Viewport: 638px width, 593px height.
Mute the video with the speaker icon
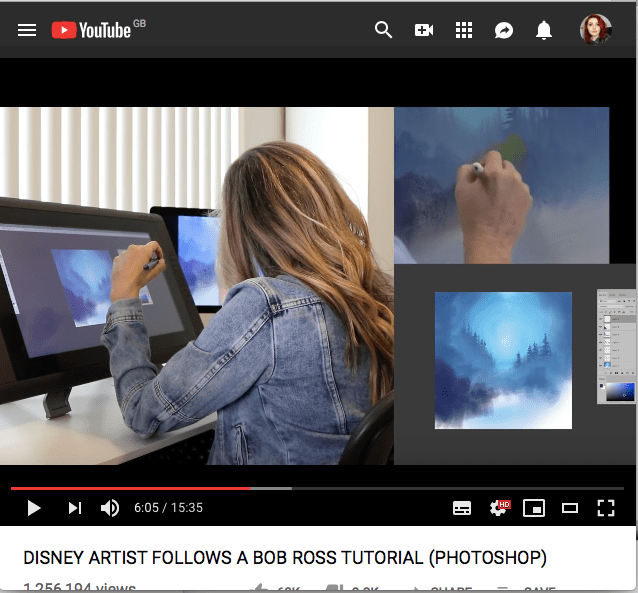coord(110,508)
